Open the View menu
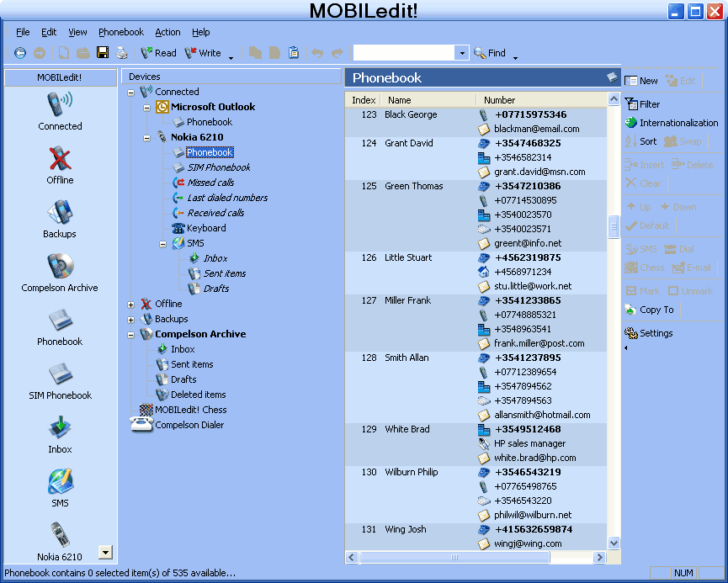Screen dimensions: 728x583 (77, 32)
